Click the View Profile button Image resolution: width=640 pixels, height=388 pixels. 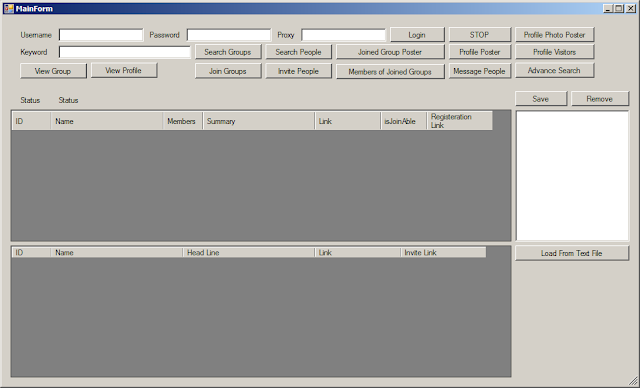[x=124, y=71]
